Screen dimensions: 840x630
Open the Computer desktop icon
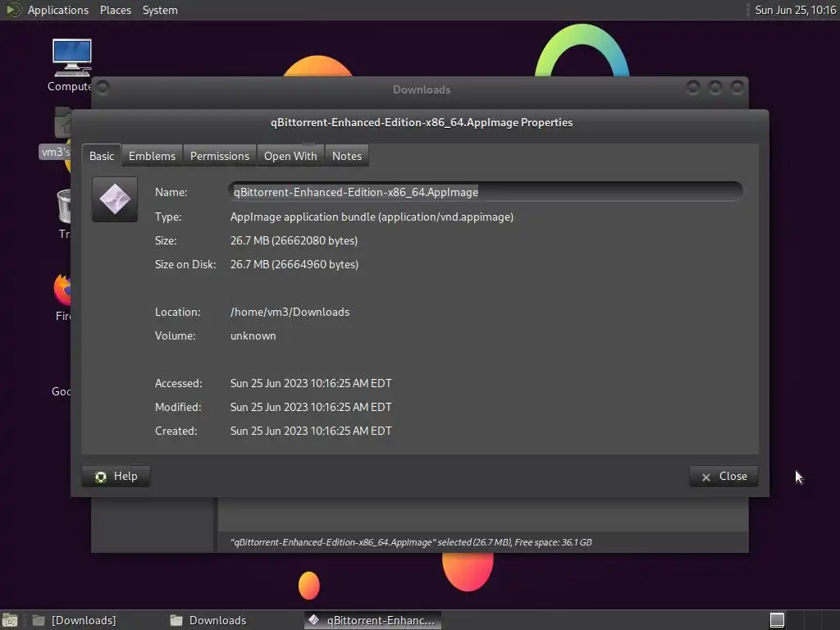71,59
